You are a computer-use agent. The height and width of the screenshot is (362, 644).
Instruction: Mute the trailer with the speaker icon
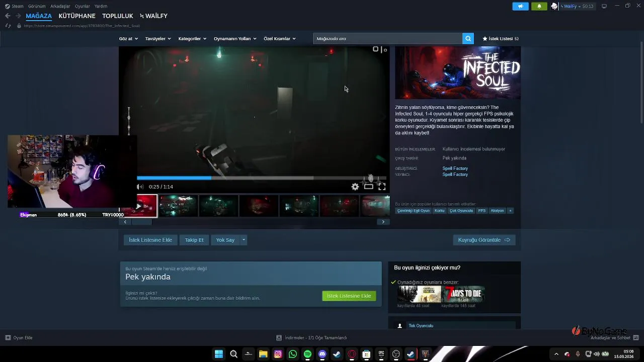[140, 187]
